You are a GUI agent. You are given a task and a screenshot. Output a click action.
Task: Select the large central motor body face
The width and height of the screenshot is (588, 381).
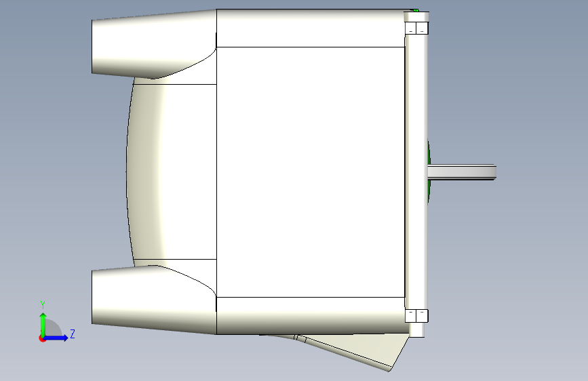pyautogui.click(x=311, y=172)
